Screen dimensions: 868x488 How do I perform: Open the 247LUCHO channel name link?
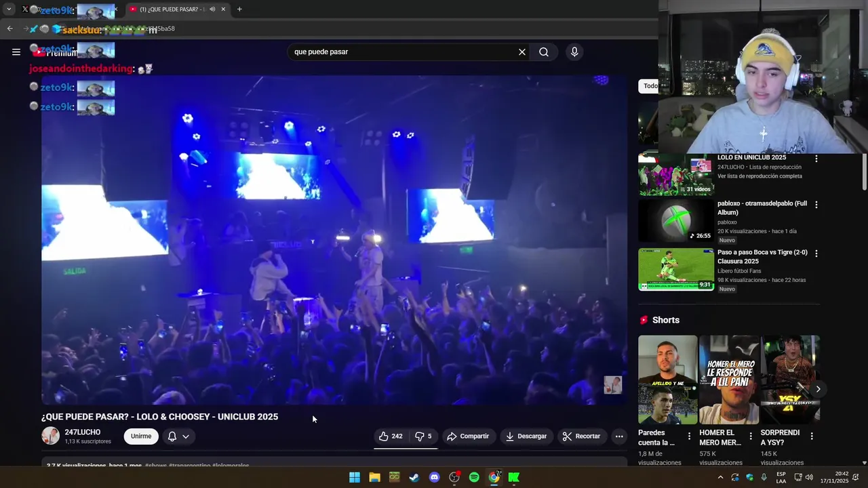83,432
